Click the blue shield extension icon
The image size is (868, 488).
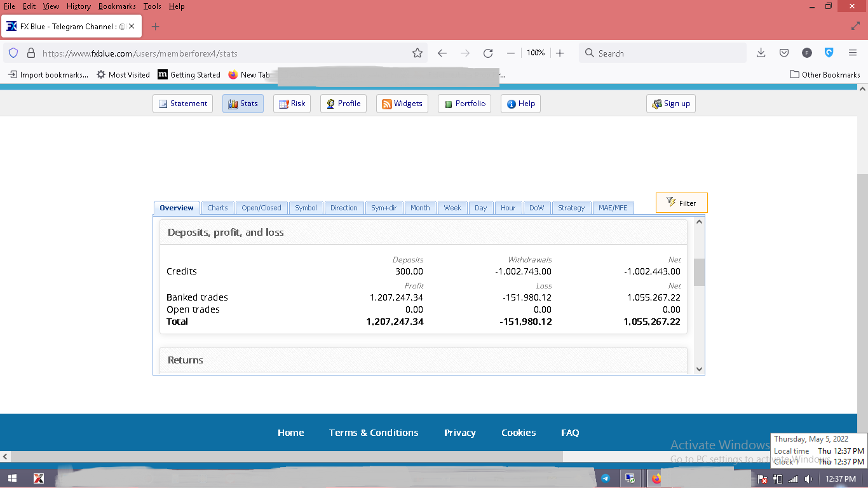pos(829,53)
